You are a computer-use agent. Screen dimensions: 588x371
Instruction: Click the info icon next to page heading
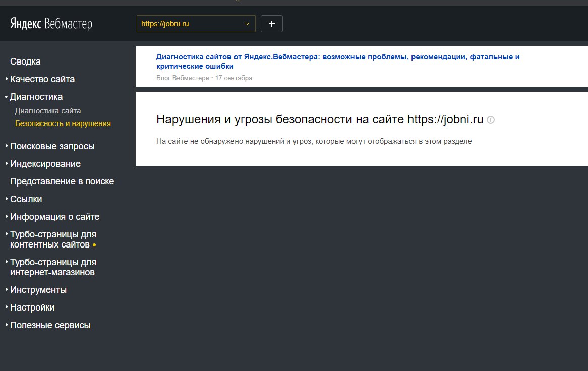click(491, 120)
